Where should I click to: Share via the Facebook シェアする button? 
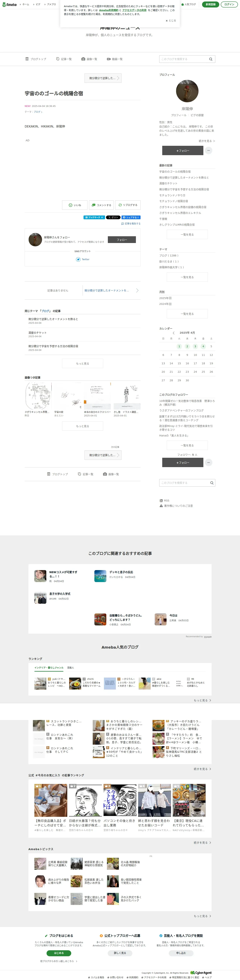(131, 217)
